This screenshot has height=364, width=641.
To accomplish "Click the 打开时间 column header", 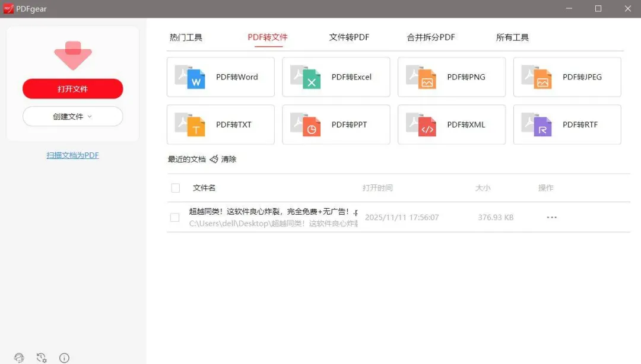I will 377,188.
